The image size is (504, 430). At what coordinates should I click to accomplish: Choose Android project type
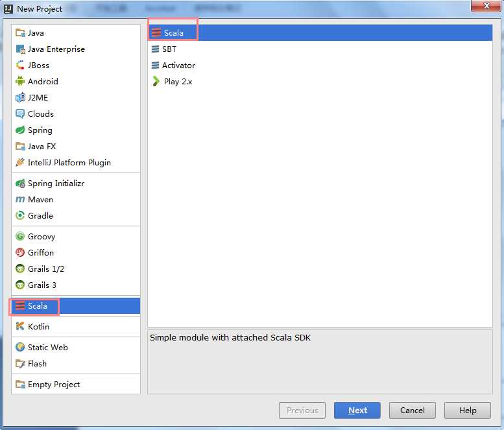pos(76,81)
